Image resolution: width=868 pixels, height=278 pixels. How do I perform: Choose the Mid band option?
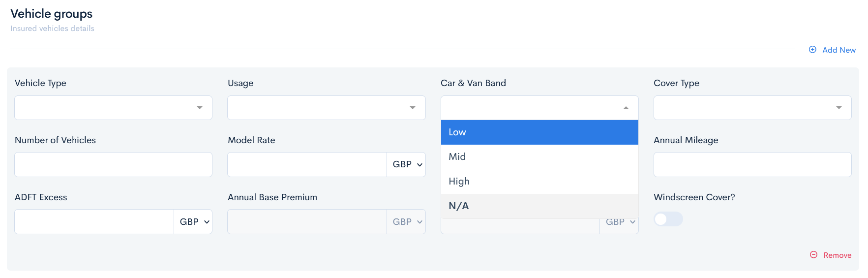coord(539,157)
